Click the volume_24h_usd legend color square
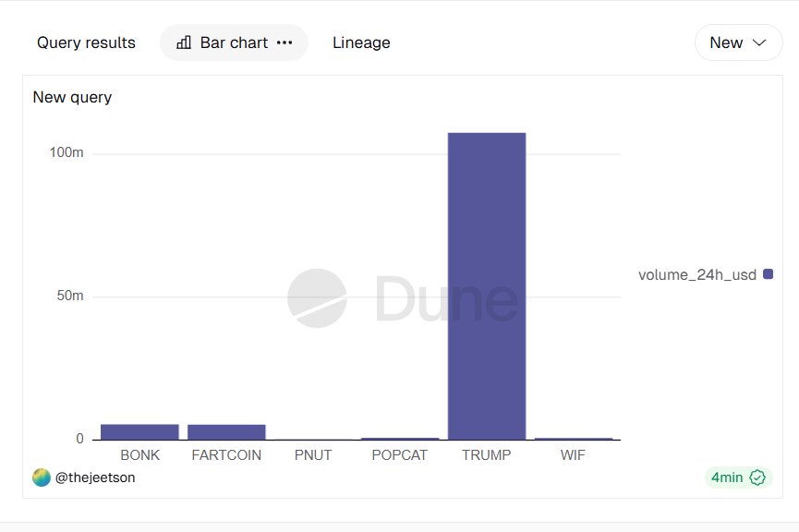This screenshot has height=532, width=799. point(768,274)
